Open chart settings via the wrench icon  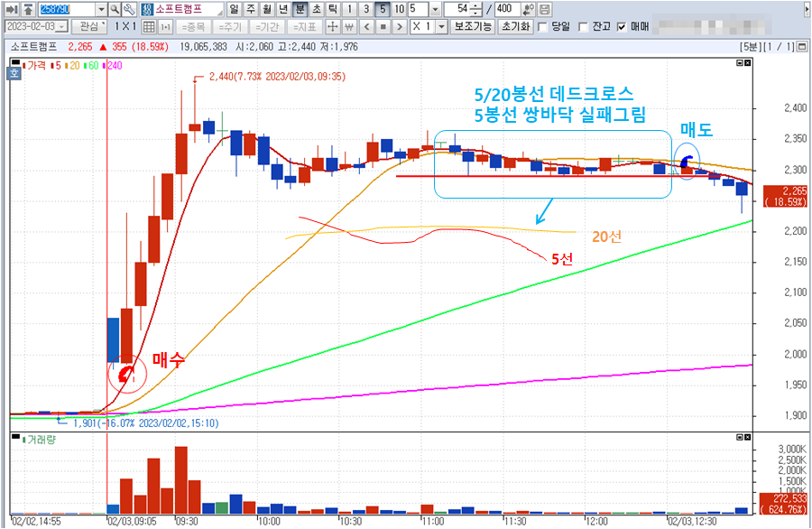(127, 8)
